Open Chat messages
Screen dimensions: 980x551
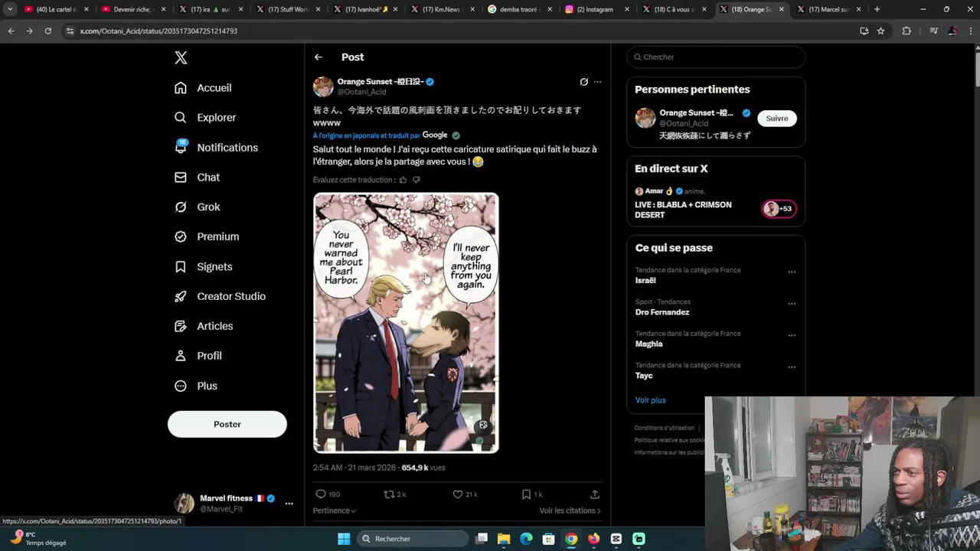pos(197,178)
